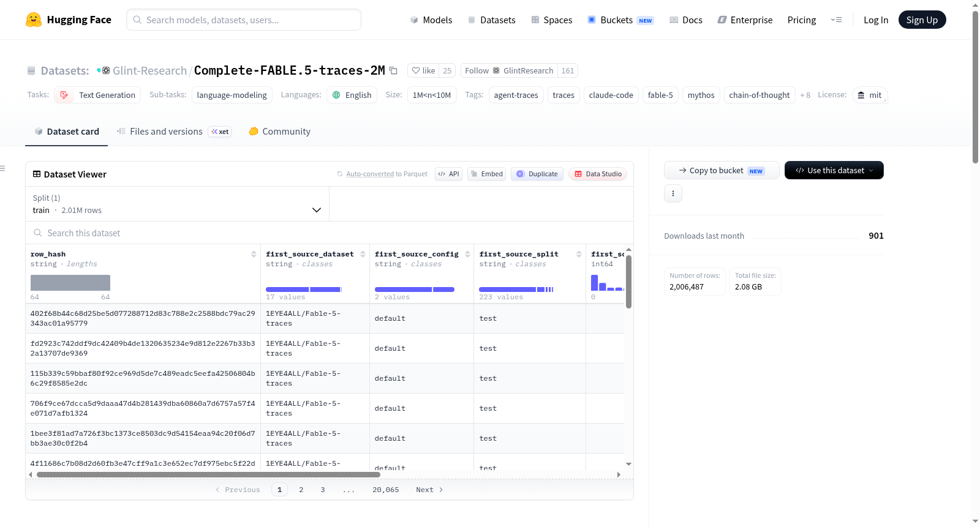Open the Buckets nav item
This screenshot has height=527, width=980.
click(620, 20)
